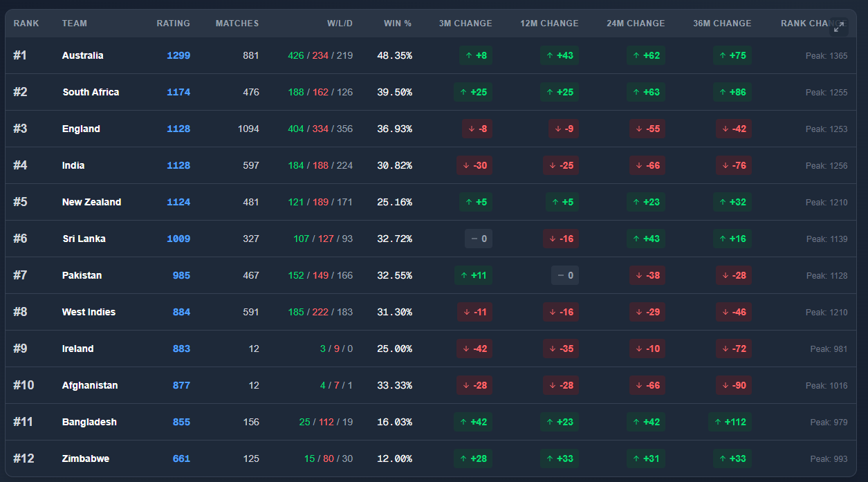Click Sri Lanka's neutral 0 3M badge
This screenshot has height=482, width=868.
479,239
